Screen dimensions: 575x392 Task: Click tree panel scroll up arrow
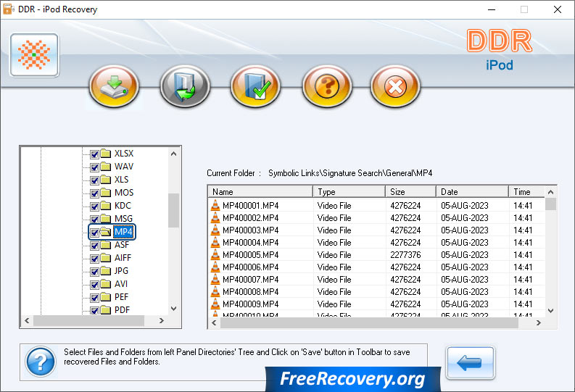tap(174, 154)
